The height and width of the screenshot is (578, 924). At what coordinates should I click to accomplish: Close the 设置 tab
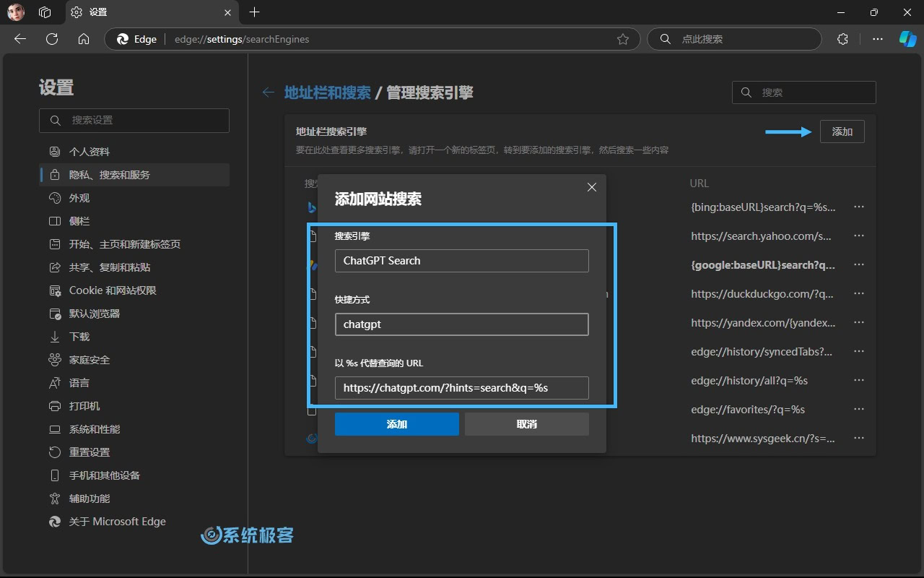click(x=228, y=12)
